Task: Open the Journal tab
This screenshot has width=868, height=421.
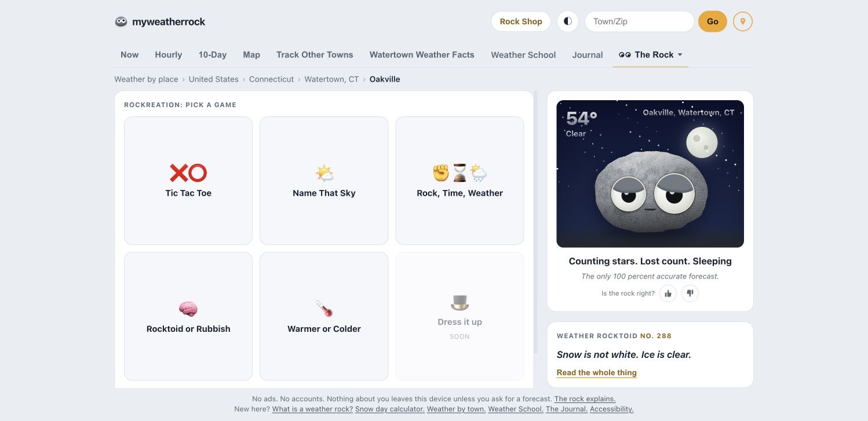Action: [x=588, y=54]
